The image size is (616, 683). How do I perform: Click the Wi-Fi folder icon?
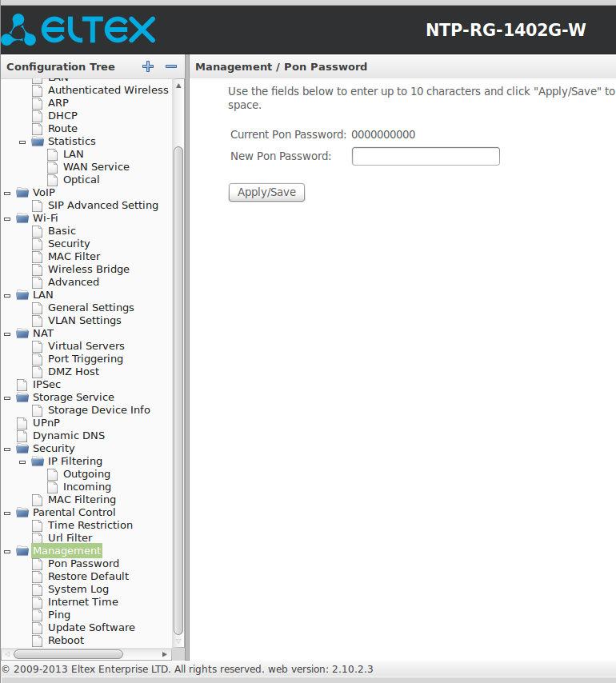point(22,218)
